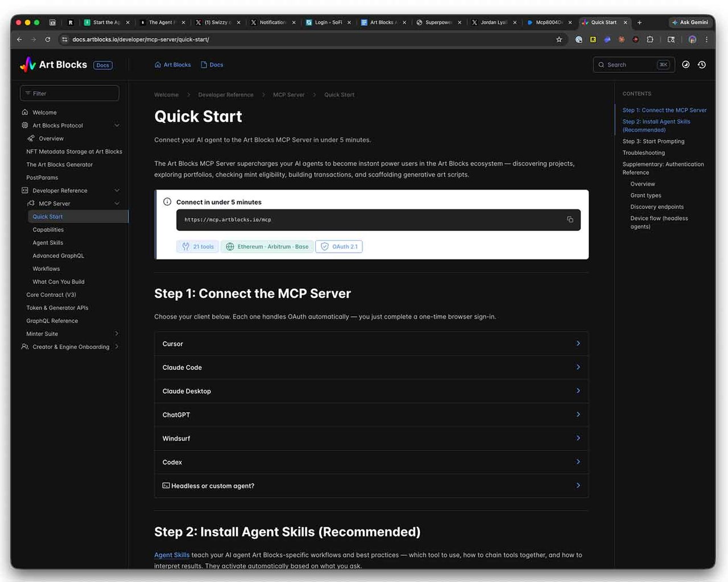Open Capabilities in the sidebar
The image size is (728, 582).
pos(48,230)
